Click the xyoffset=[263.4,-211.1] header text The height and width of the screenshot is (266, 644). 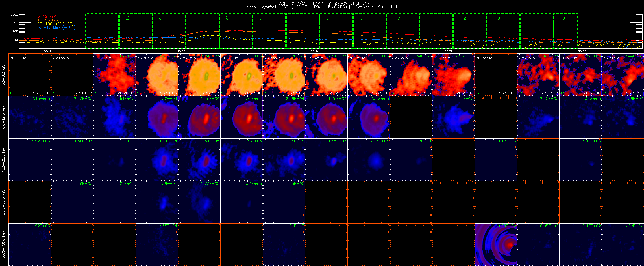click(x=285, y=7)
